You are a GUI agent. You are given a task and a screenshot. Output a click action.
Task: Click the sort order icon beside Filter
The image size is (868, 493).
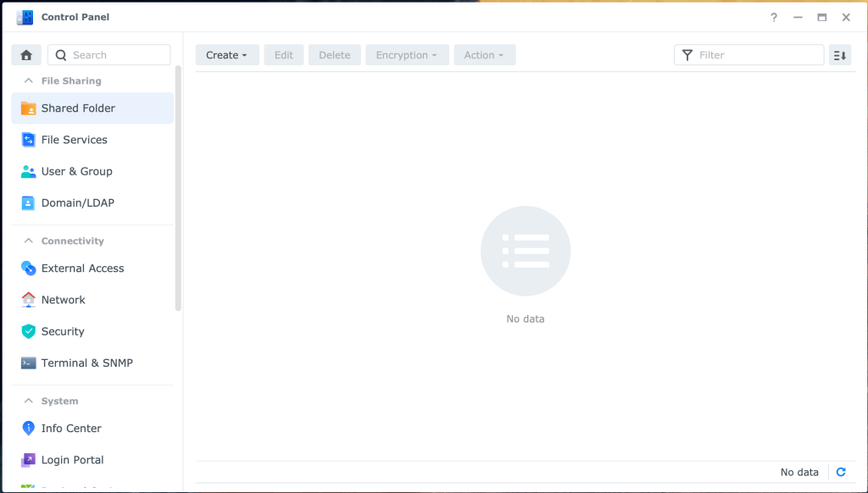click(x=839, y=55)
